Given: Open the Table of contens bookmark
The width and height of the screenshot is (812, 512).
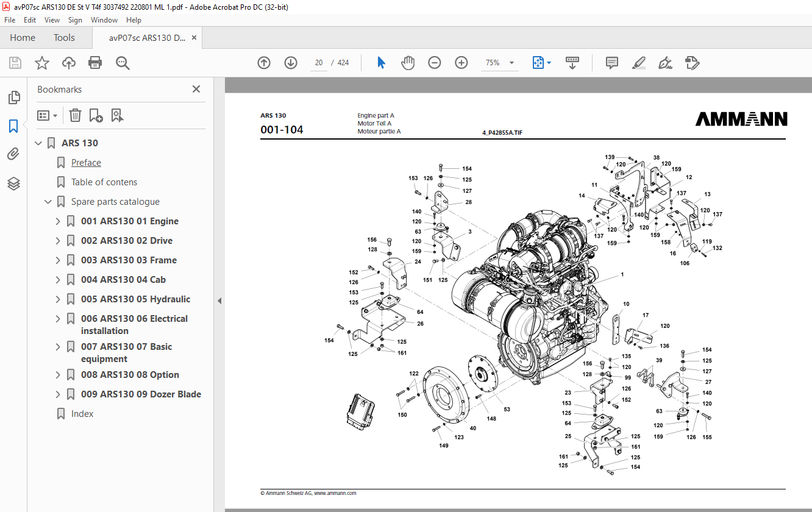Looking at the screenshot, I should click(x=104, y=182).
